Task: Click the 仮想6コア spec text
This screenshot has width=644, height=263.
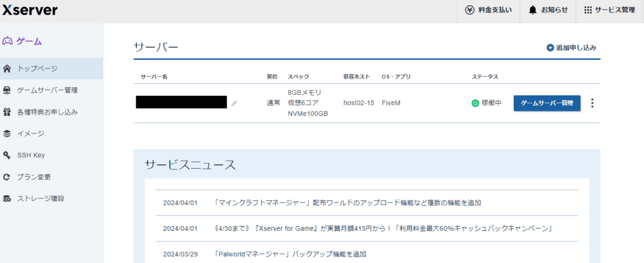Action: point(303,103)
